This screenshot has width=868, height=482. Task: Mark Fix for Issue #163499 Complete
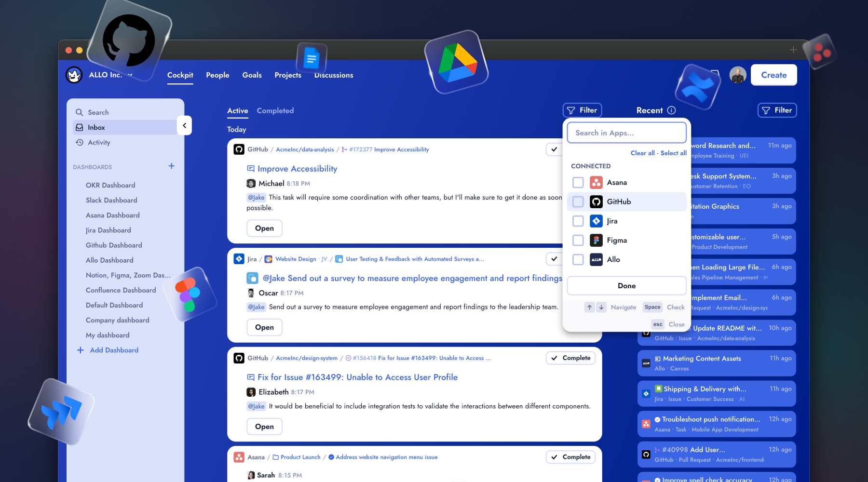570,358
